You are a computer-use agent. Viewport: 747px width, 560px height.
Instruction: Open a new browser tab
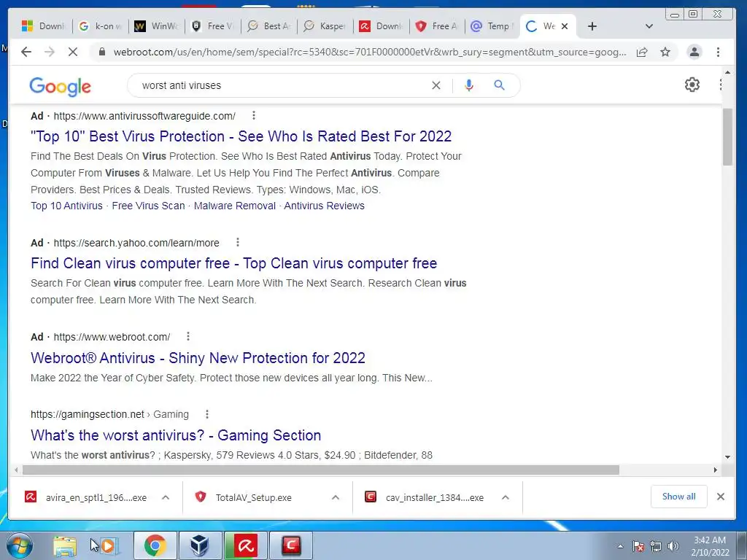coord(592,26)
